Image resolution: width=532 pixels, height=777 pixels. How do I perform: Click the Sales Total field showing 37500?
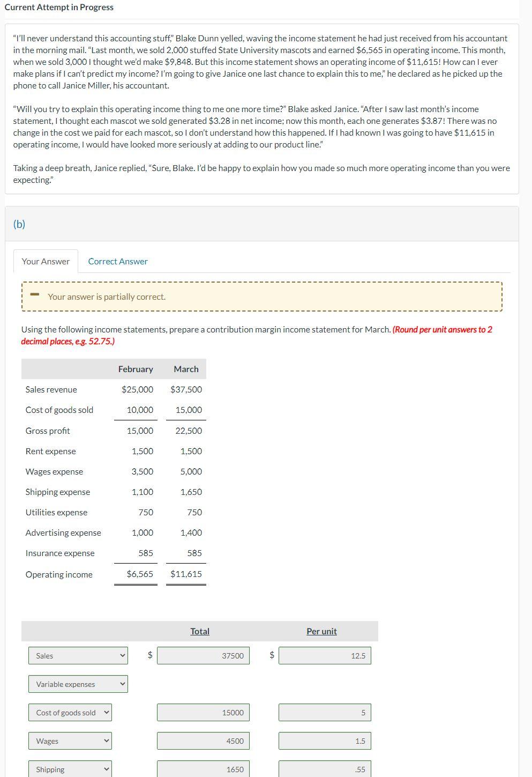[x=203, y=655]
